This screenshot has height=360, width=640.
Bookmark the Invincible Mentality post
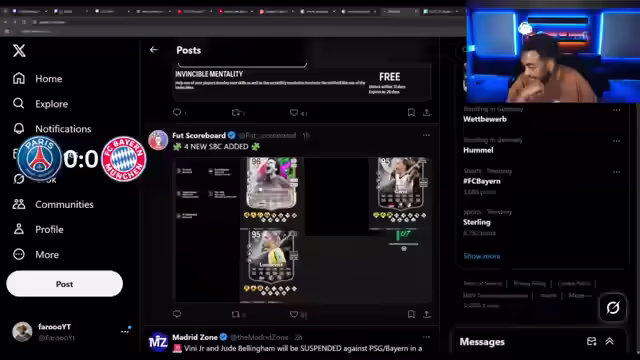pos(411,112)
